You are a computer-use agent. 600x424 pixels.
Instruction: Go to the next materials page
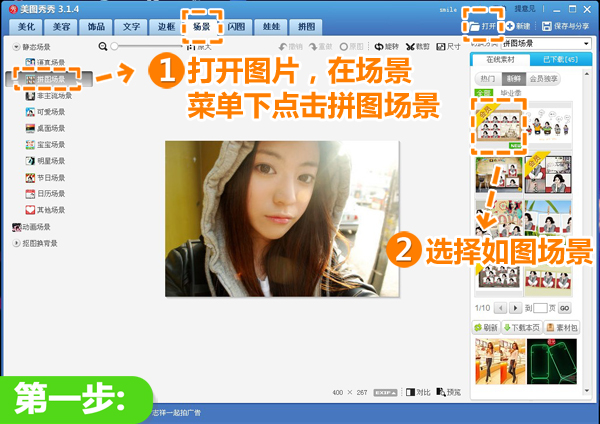coord(515,308)
